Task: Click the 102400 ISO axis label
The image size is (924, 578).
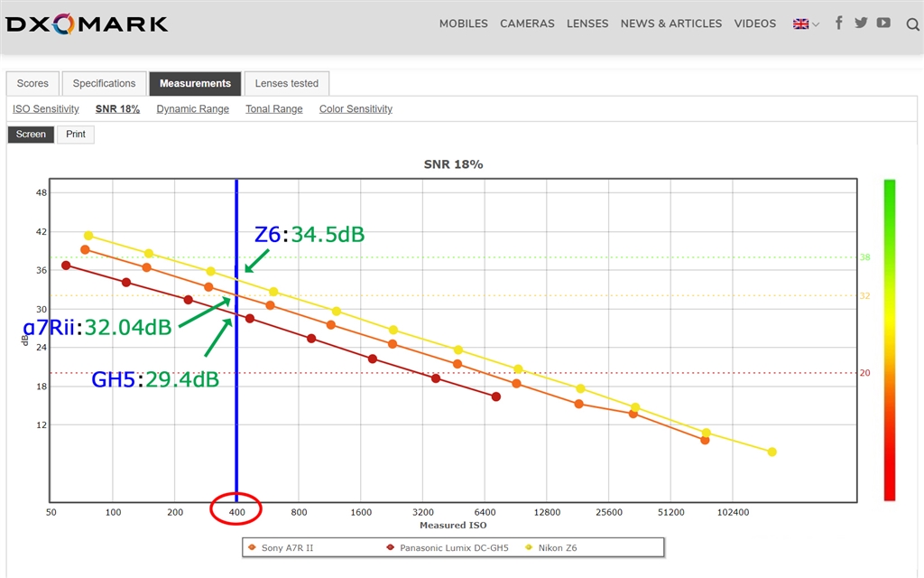Action: 733,513
